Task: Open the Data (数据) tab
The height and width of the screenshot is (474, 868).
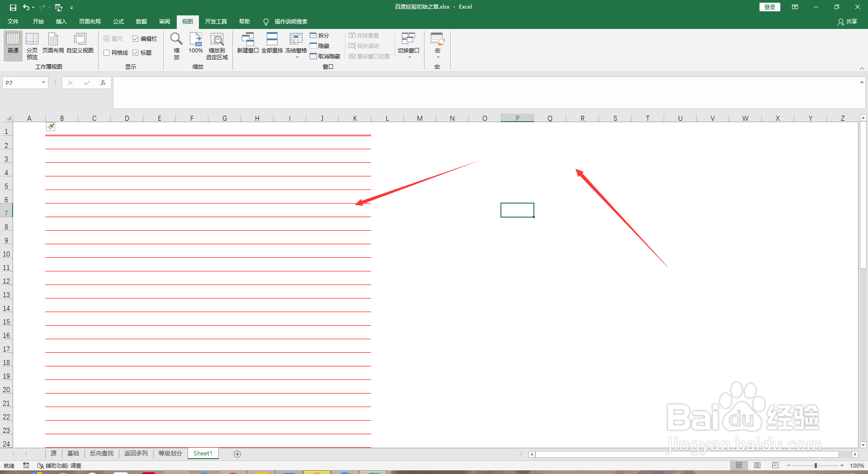Action: point(142,22)
